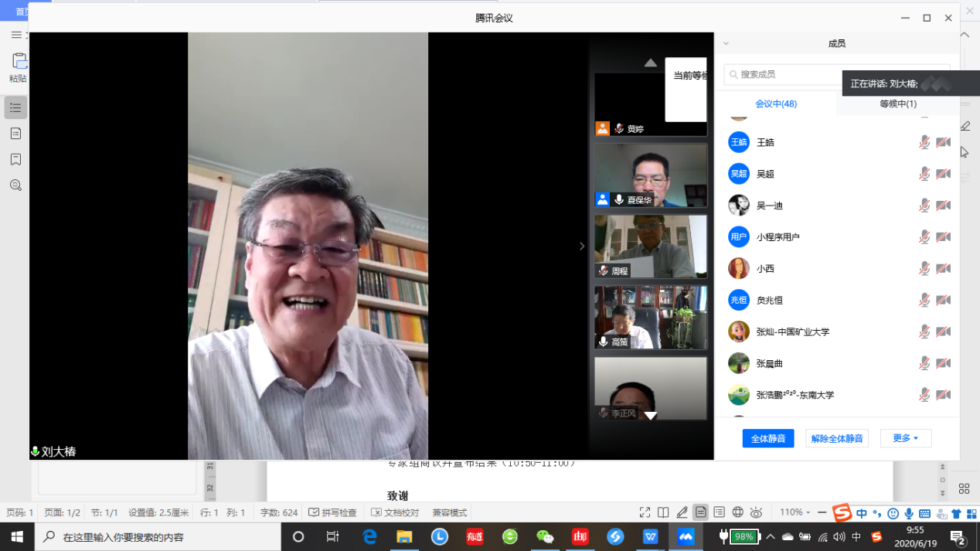Toggle 拼写检查 in the status bar
The width and height of the screenshot is (980, 551).
point(332,512)
